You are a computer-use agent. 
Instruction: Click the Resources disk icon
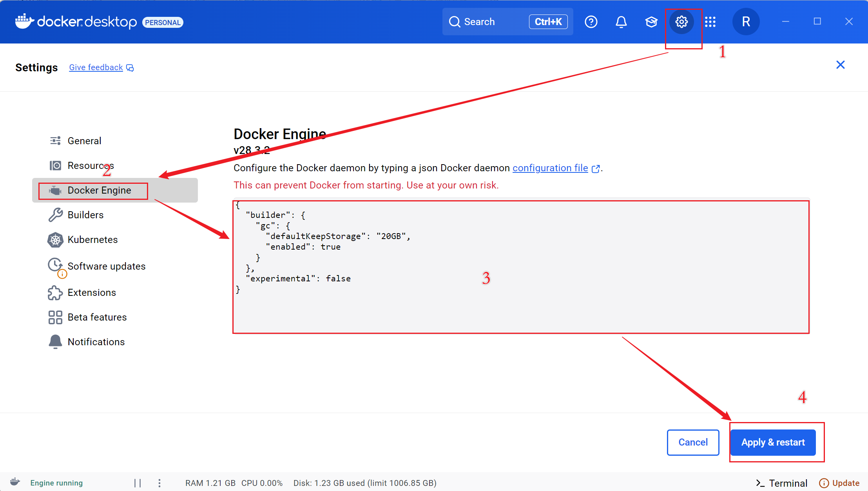(x=55, y=165)
